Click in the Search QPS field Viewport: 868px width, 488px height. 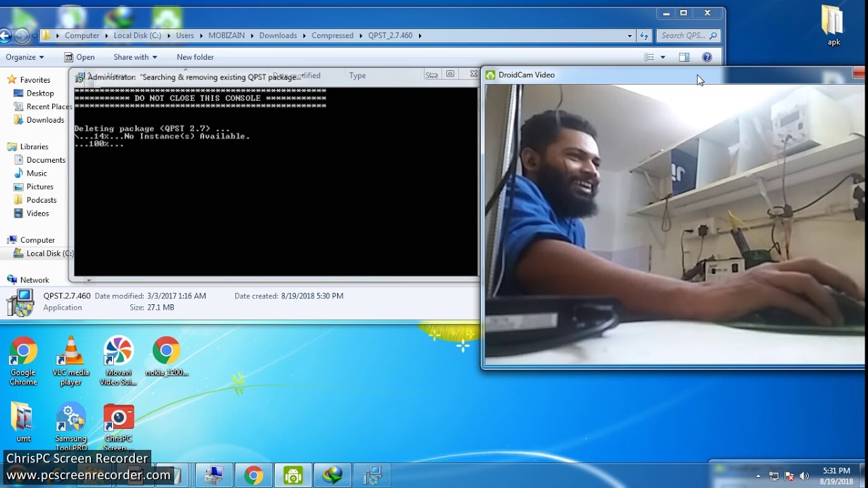click(x=688, y=35)
